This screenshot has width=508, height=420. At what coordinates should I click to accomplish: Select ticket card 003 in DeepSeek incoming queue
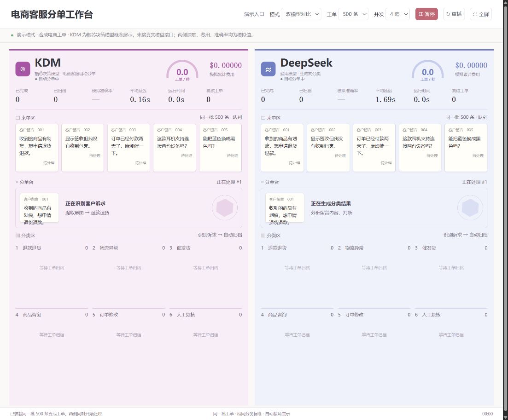click(374, 148)
